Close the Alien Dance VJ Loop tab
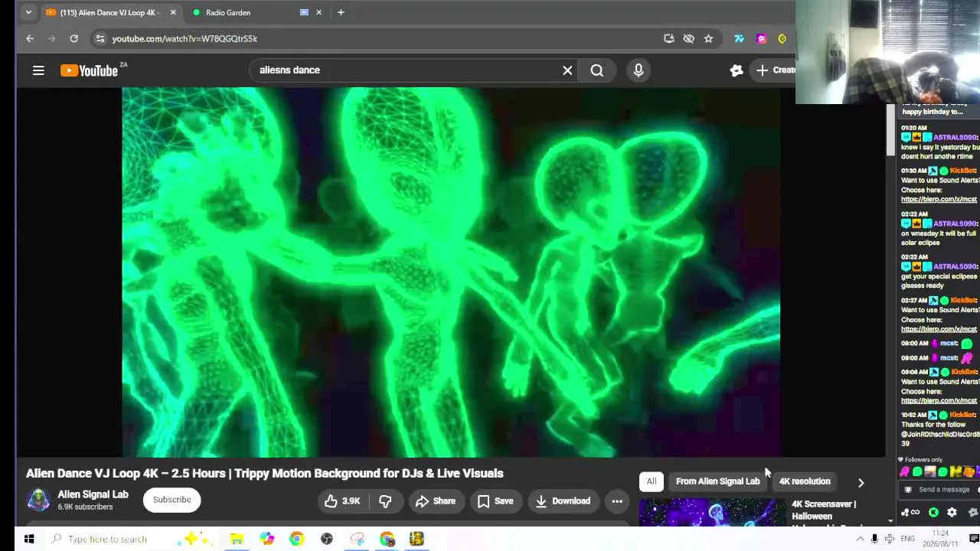The image size is (980, 551). 173,12
